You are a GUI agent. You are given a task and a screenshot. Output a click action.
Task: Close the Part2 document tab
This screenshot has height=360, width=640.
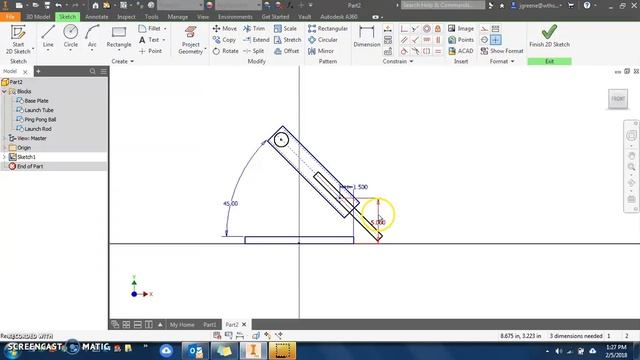click(244, 324)
